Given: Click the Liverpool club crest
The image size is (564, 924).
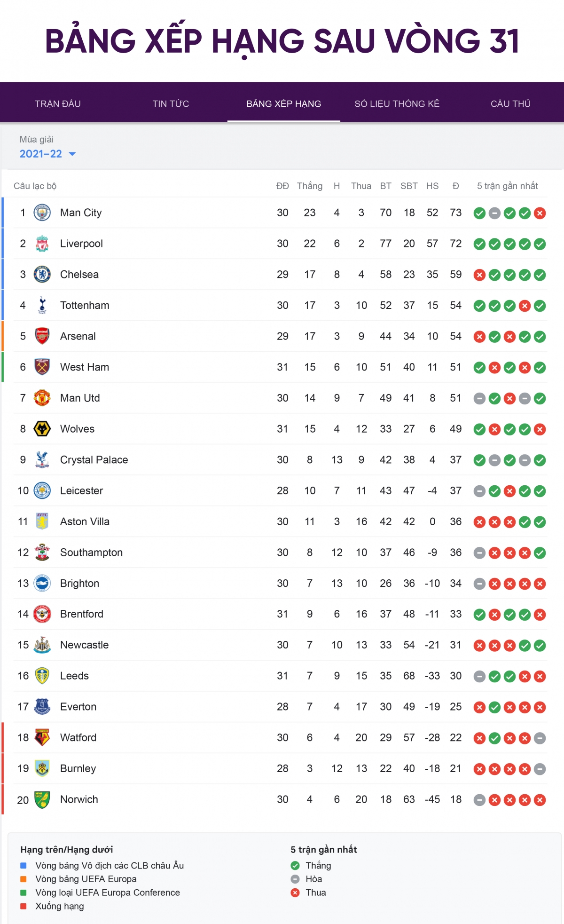Looking at the screenshot, I should point(42,244).
